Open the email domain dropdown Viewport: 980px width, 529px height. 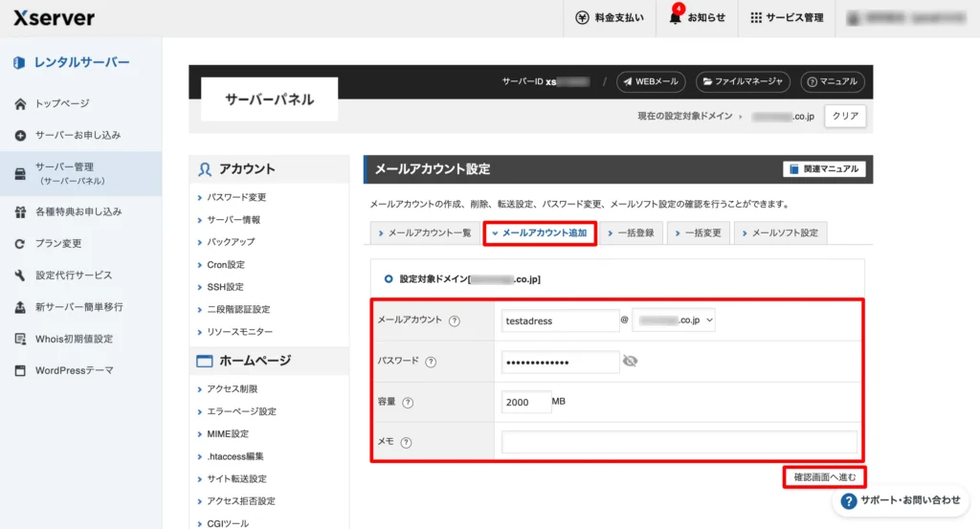click(674, 321)
